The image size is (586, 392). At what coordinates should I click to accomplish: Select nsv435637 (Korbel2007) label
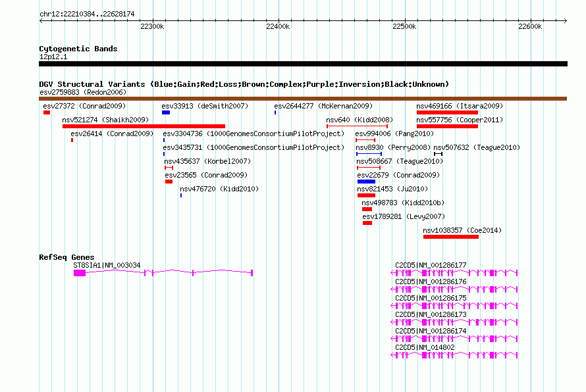click(x=207, y=161)
